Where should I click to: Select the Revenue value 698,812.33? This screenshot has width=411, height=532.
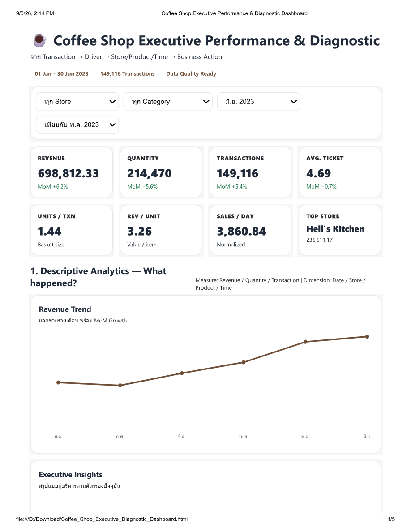coord(68,173)
